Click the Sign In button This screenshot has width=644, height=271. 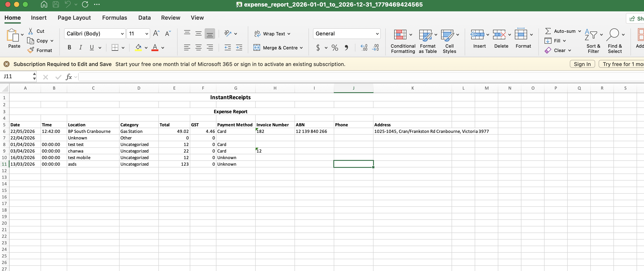[x=582, y=64]
